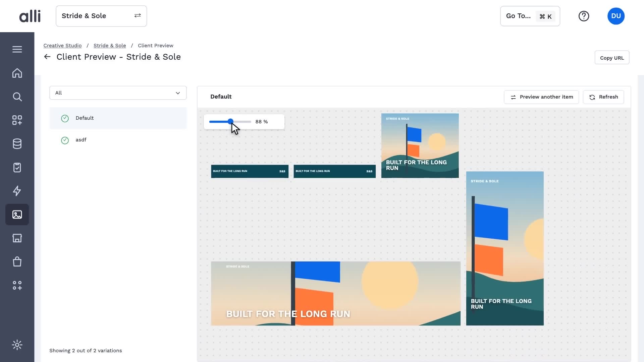Click the Stride & Sole breadcrumb link
The width and height of the screenshot is (644, 362).
[x=110, y=46]
